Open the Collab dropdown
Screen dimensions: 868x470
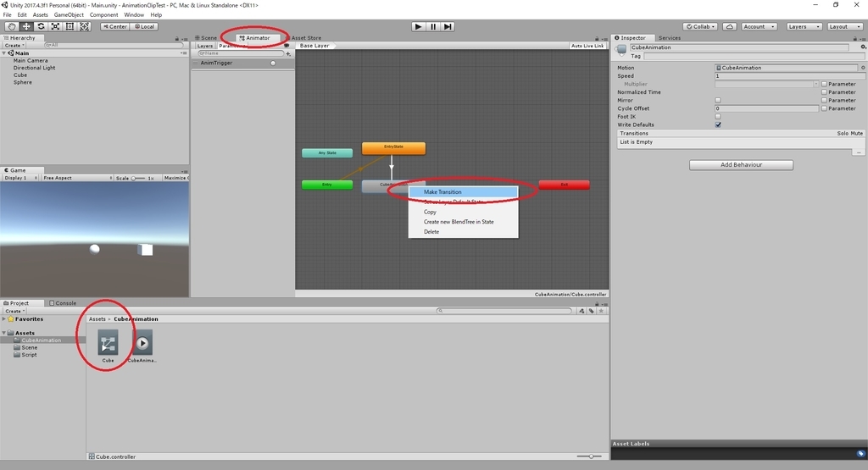tap(701, 26)
